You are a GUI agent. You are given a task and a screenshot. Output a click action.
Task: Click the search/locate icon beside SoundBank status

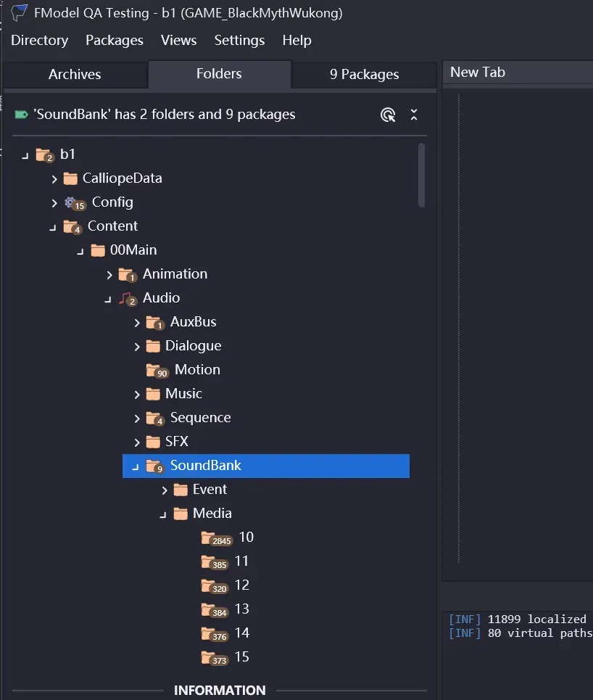click(388, 115)
